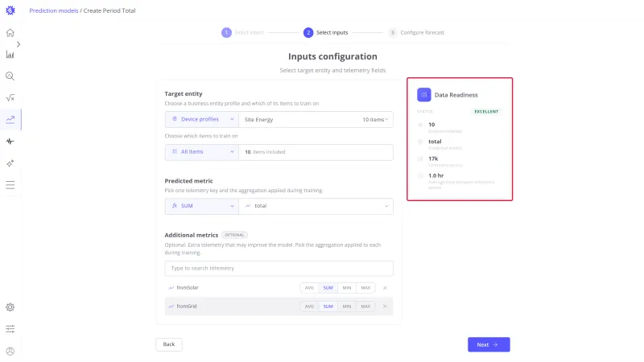Set fromGrid aggregation to AVG

point(309,306)
